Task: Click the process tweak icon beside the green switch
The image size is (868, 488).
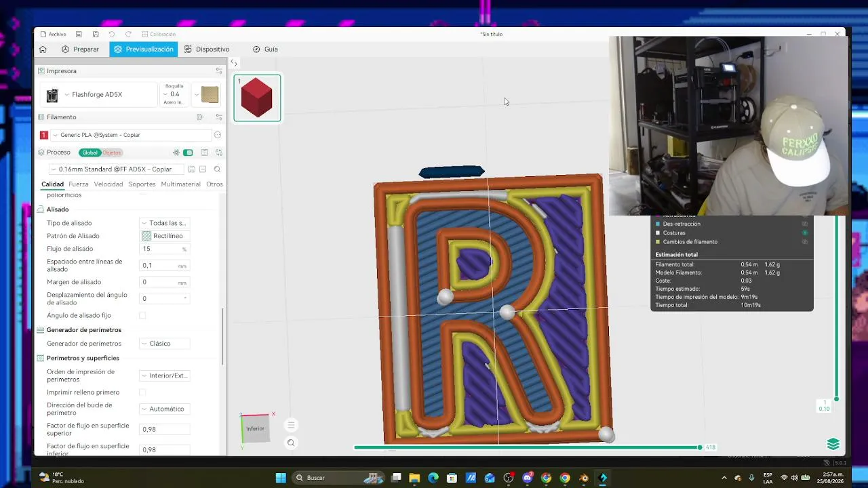Action: (176, 152)
